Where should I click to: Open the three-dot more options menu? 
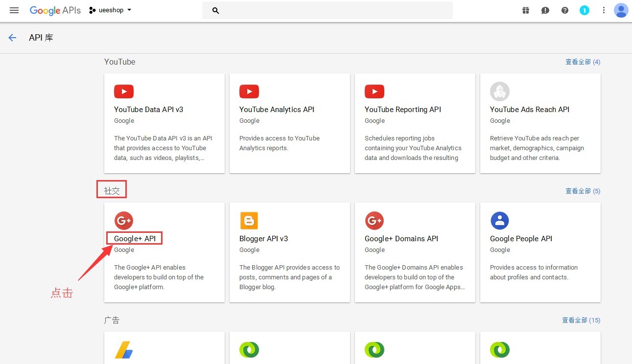[x=604, y=10]
